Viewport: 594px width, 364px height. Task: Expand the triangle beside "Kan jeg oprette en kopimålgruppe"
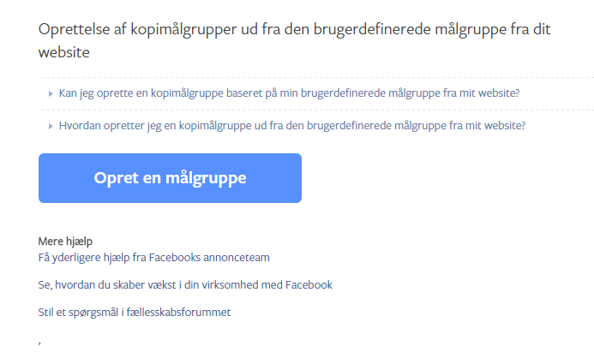(x=51, y=94)
